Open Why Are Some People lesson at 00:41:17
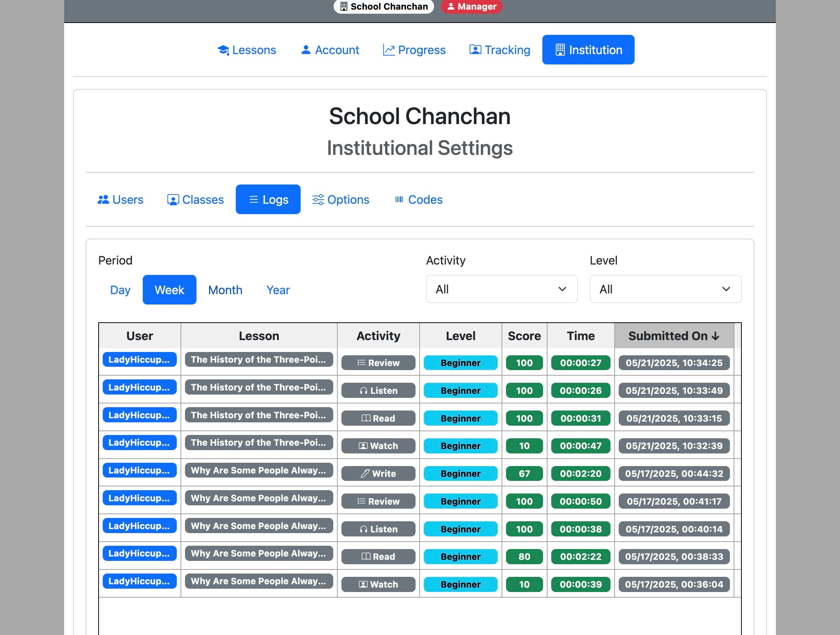Screen dimensions: 840x635 point(259,498)
